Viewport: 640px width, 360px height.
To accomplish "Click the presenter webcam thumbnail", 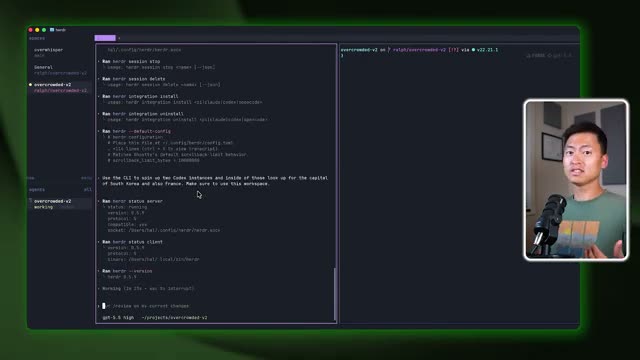I will pyautogui.click(x=576, y=180).
